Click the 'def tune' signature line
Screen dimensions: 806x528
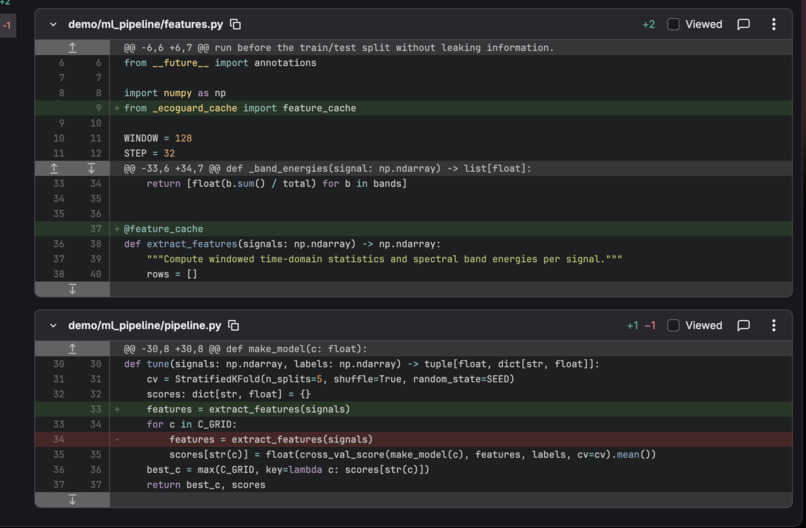tap(413, 364)
